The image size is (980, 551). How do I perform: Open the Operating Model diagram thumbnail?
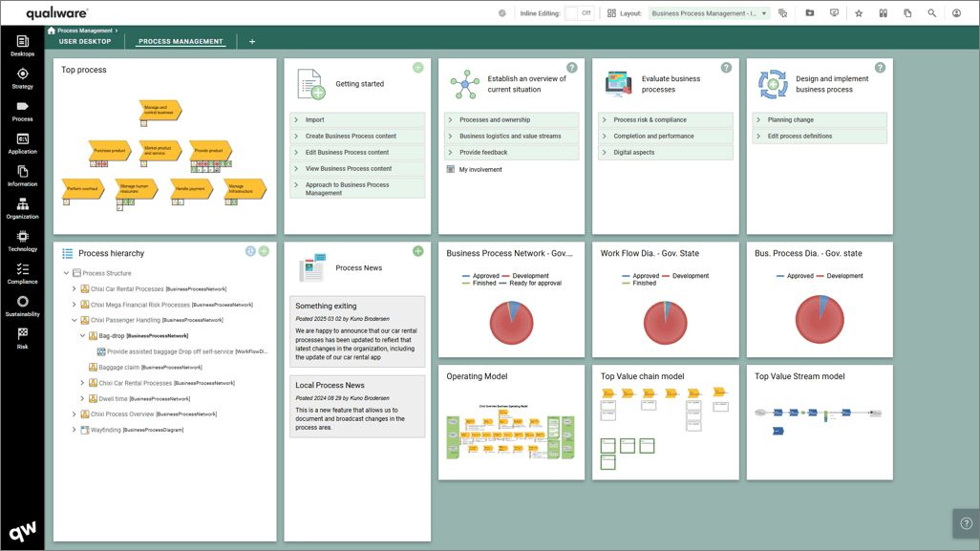[x=511, y=435]
